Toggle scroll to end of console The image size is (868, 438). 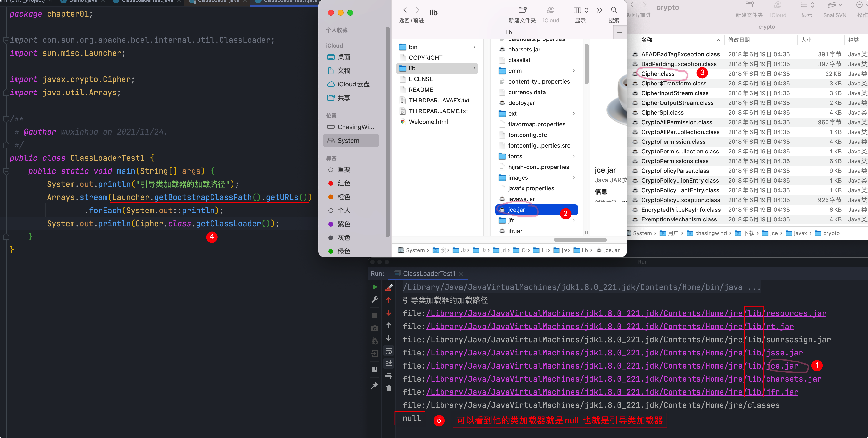pyautogui.click(x=388, y=363)
